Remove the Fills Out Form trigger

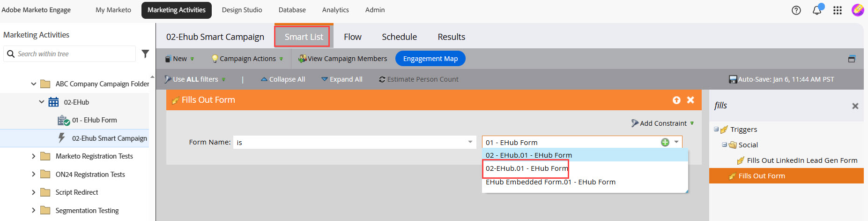pos(690,100)
